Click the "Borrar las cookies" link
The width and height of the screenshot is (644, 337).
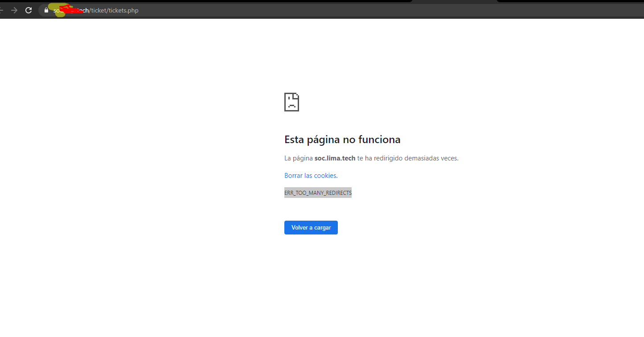coord(310,176)
